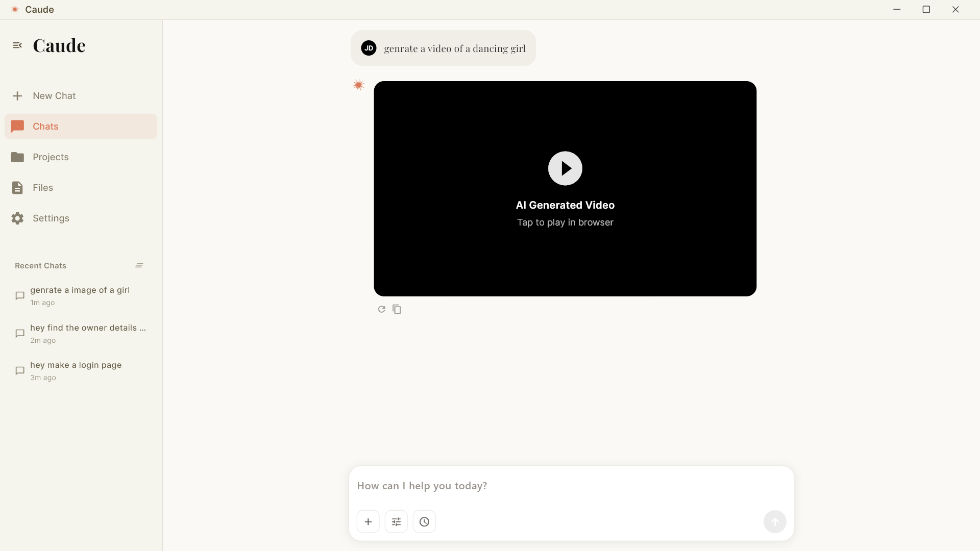This screenshot has height=551, width=980.
Task: Collapse the sidebar using the menu icon
Action: click(x=17, y=45)
